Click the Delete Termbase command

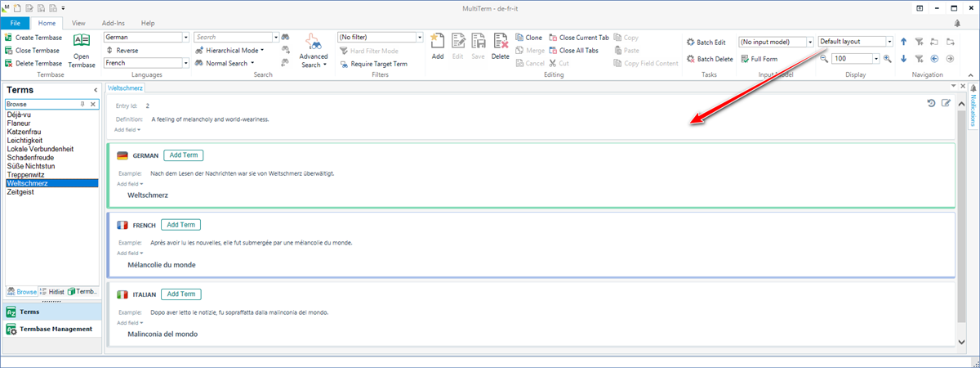(33, 63)
